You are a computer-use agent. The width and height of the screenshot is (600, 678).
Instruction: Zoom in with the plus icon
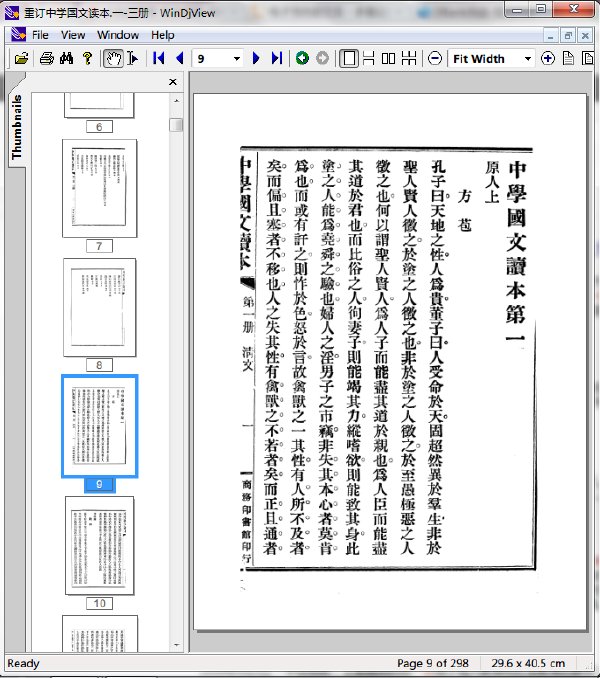(548, 58)
